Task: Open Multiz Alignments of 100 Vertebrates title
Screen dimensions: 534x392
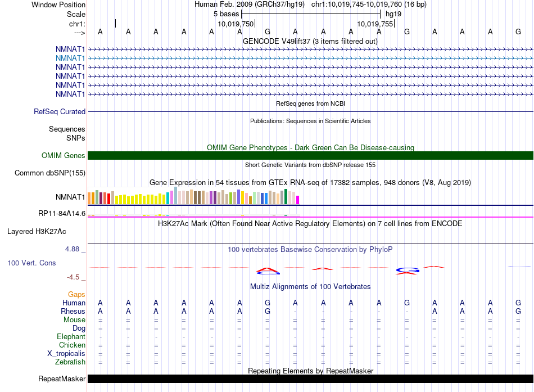Action: click(310, 287)
